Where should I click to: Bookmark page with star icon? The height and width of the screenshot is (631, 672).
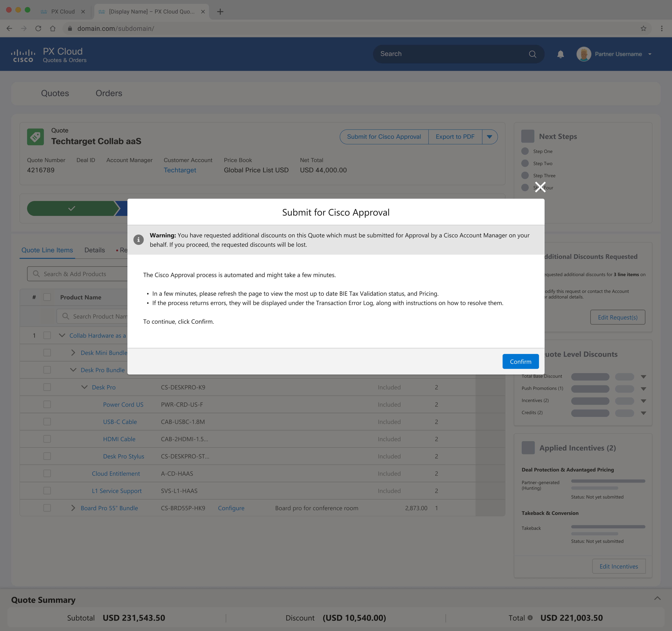643,29
